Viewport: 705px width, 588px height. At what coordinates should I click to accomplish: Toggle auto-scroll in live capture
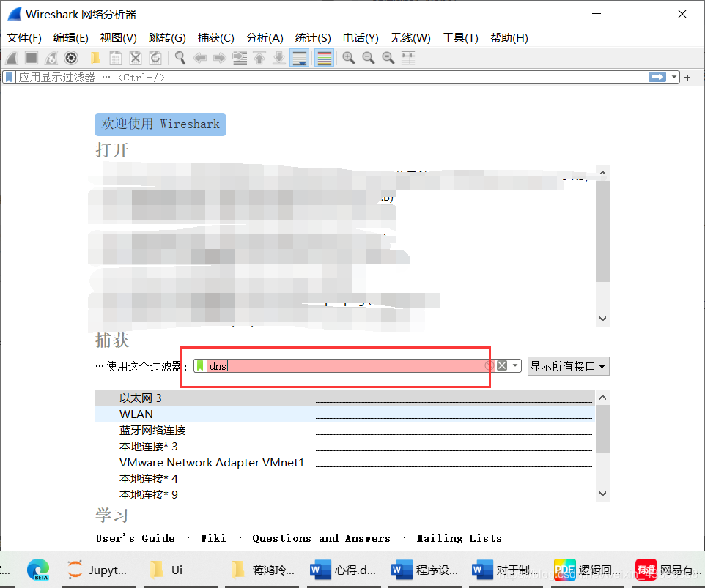[299, 58]
